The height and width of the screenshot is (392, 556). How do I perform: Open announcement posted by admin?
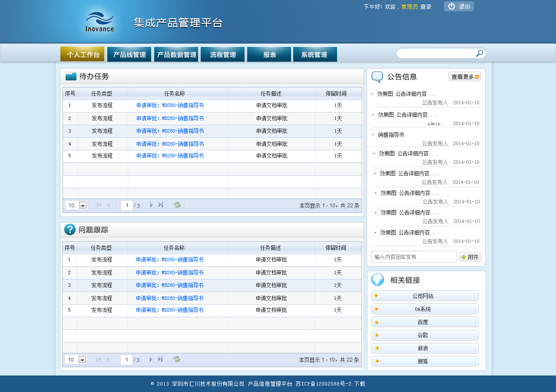tap(407, 115)
